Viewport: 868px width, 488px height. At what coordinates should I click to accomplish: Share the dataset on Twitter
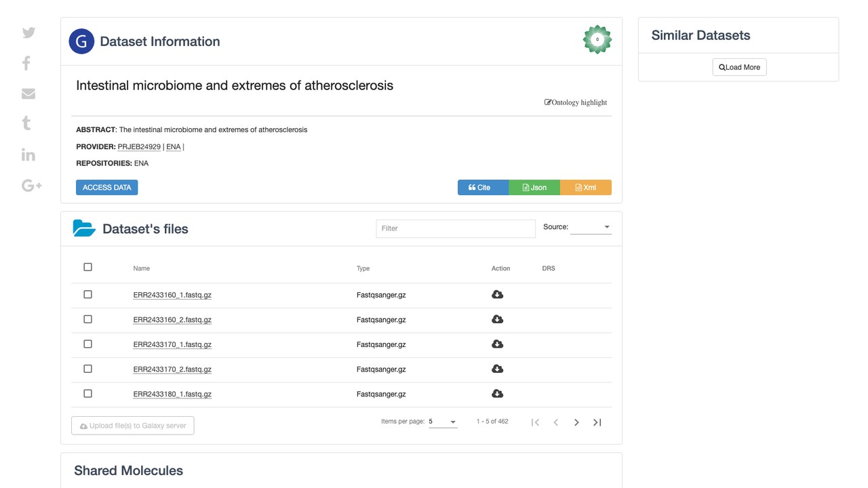[28, 33]
